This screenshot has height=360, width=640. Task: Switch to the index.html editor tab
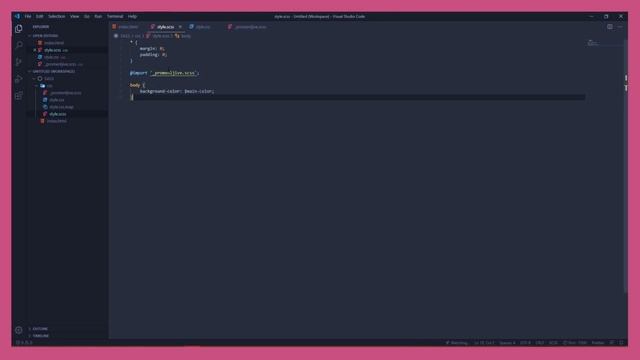click(127, 27)
